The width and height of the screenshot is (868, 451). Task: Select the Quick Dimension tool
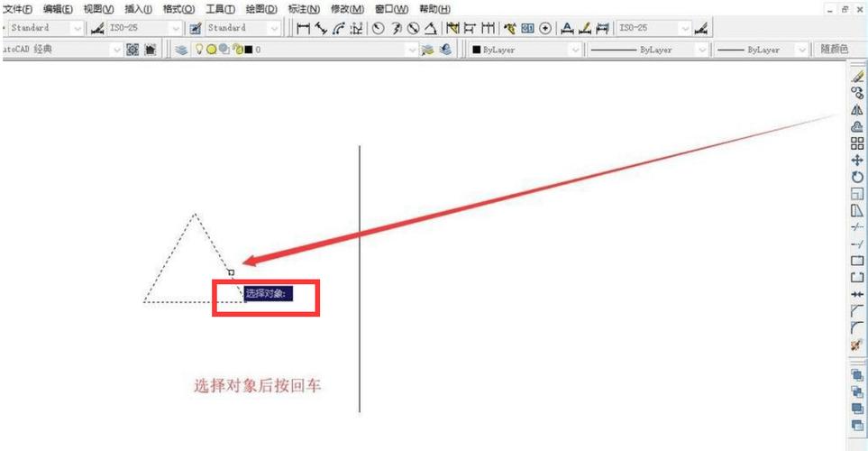(452, 28)
